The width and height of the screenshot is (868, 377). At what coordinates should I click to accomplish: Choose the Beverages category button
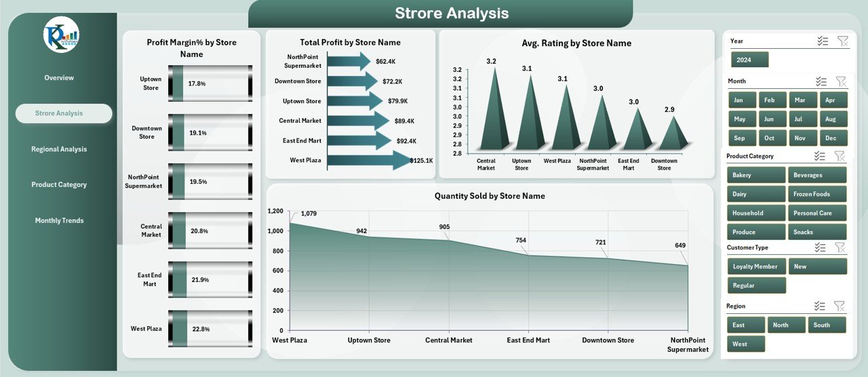[x=816, y=175]
